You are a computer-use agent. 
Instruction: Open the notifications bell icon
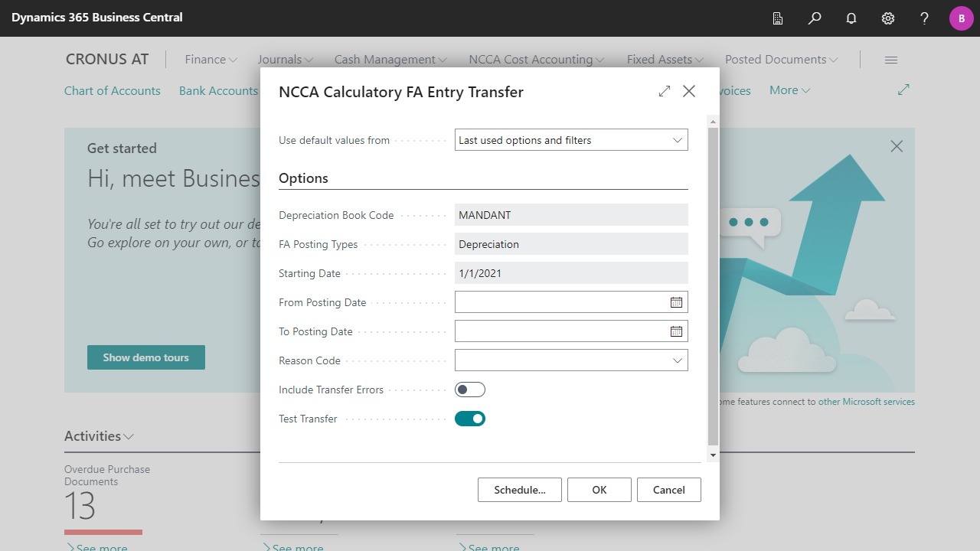(x=851, y=18)
